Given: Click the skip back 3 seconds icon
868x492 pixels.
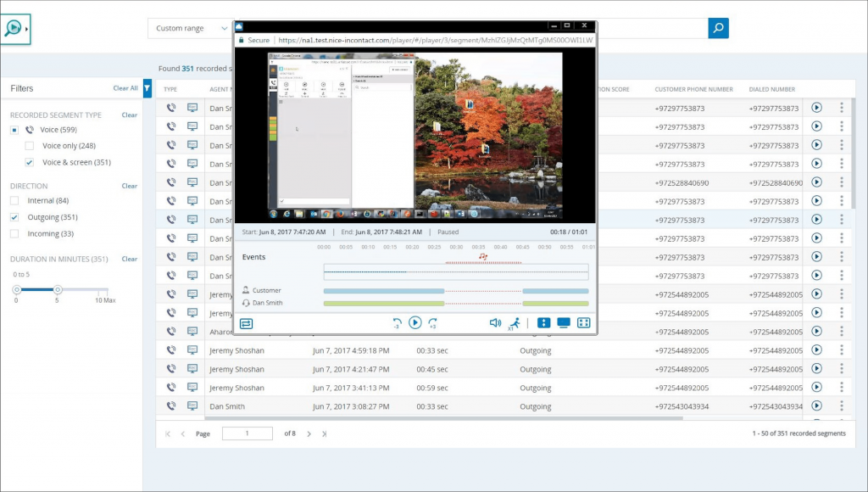Looking at the screenshot, I should pos(397,323).
